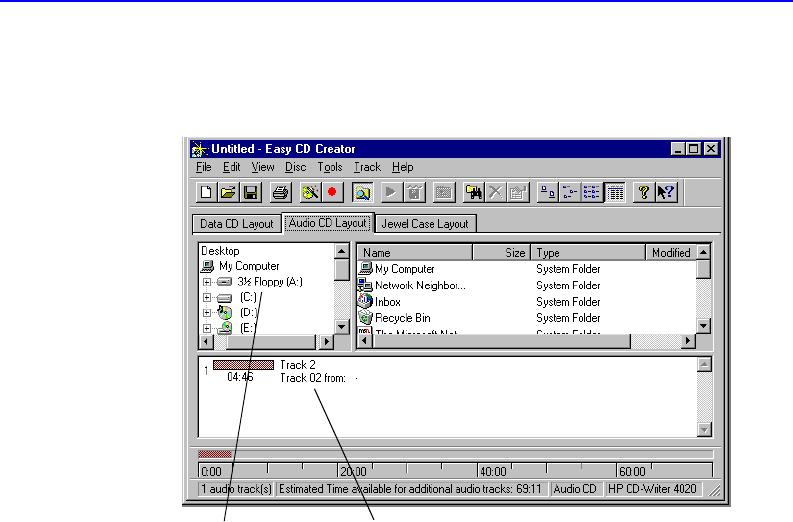Launch the CD Creator wizard icon
The height and width of the screenshot is (522, 793).
tap(310, 192)
